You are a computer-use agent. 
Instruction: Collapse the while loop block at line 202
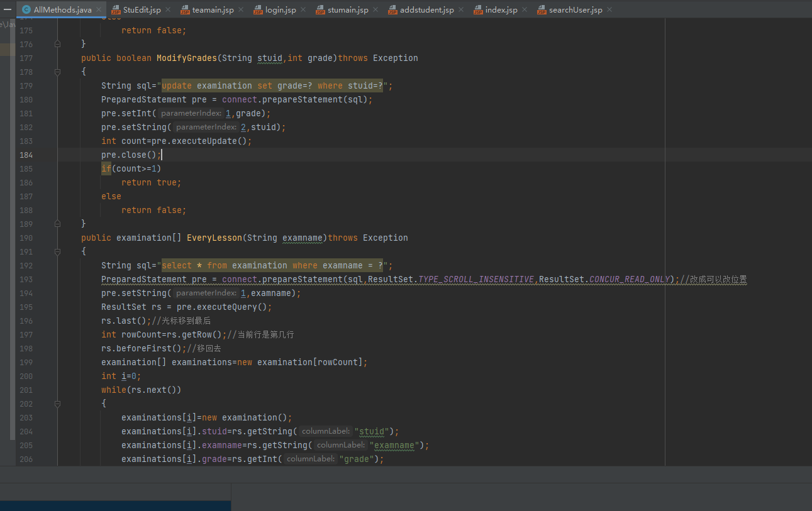coord(57,404)
